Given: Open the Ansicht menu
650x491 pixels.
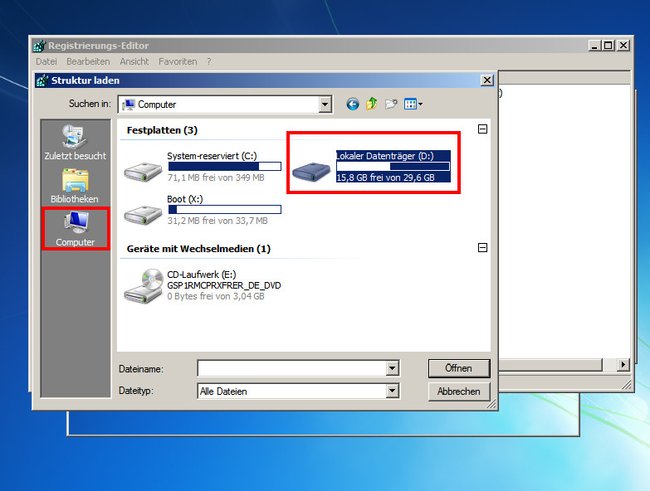Looking at the screenshot, I should click(x=134, y=61).
